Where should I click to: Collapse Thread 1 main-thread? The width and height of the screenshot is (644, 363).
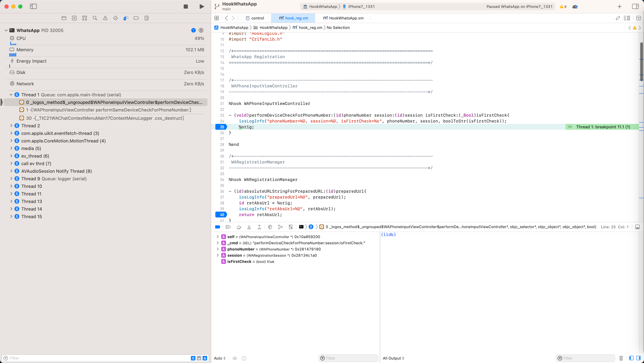tap(11, 95)
